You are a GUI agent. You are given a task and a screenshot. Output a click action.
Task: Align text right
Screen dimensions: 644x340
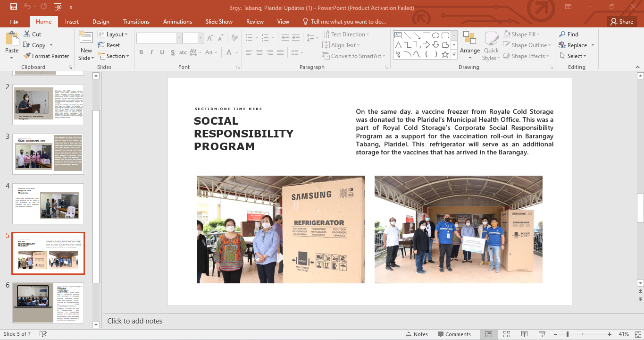click(270, 52)
